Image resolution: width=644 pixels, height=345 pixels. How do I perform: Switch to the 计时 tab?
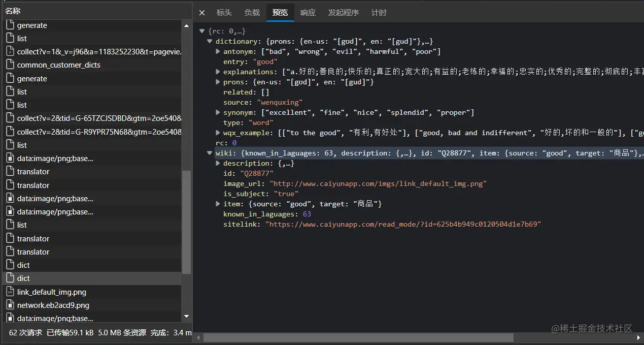click(379, 13)
